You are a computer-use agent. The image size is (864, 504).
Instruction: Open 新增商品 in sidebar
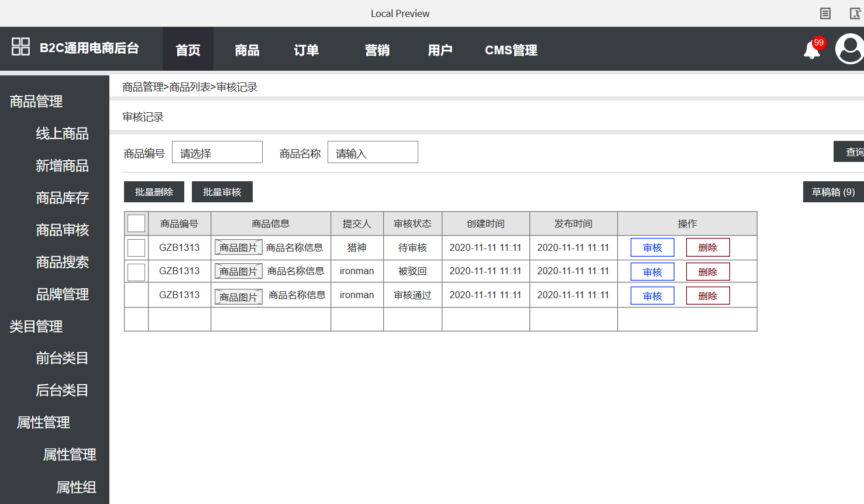click(x=63, y=165)
